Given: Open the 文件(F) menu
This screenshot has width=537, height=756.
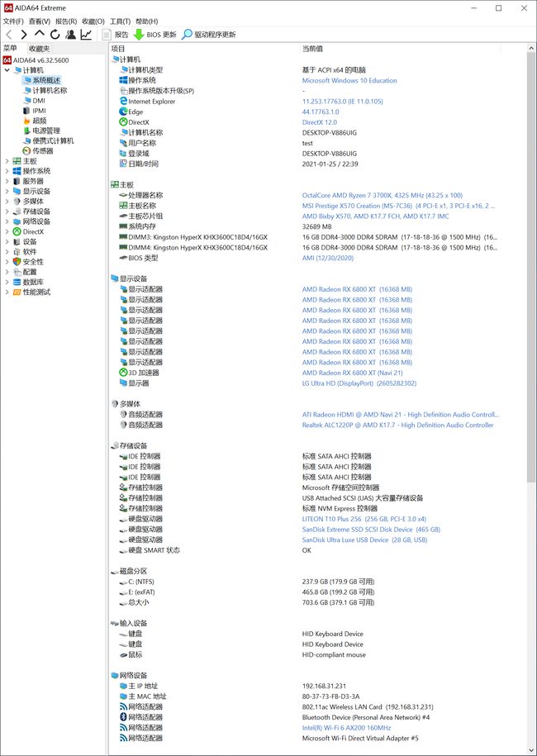Looking at the screenshot, I should click(x=13, y=21).
